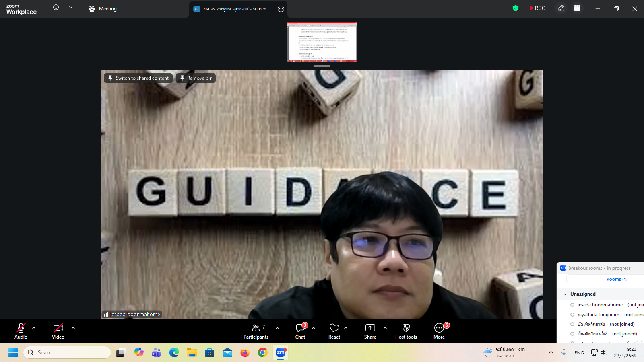Expand audio options arrow next to Audio
Image resolution: width=644 pixels, height=362 pixels.
pyautogui.click(x=34, y=328)
